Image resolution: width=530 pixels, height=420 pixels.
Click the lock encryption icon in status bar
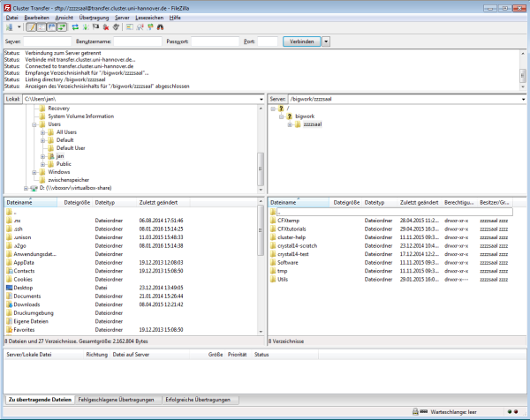tap(415, 412)
